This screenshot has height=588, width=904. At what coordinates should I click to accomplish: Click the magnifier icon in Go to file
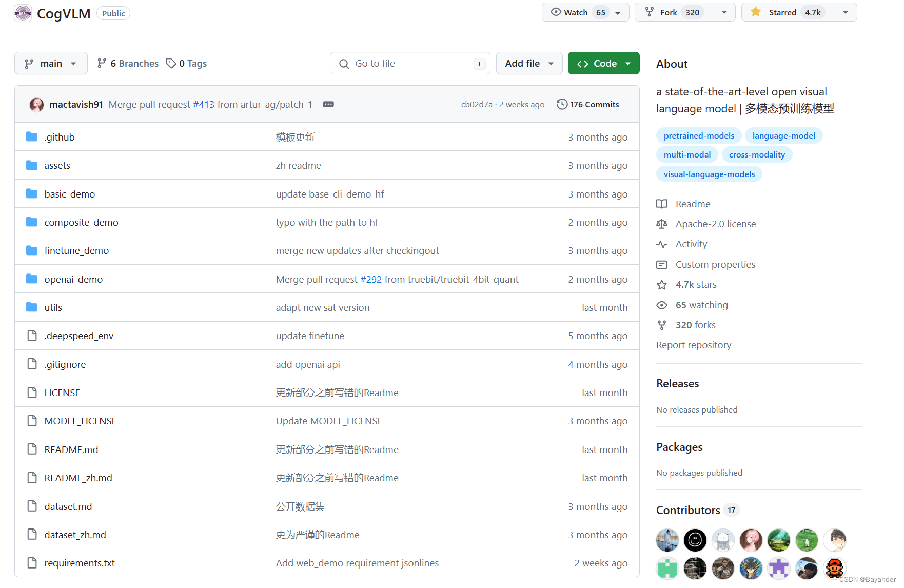344,63
